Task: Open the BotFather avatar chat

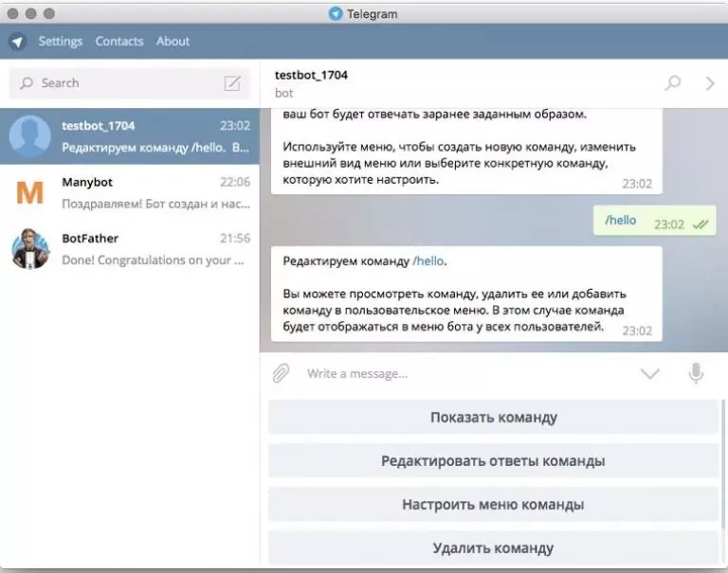Action: [30, 249]
